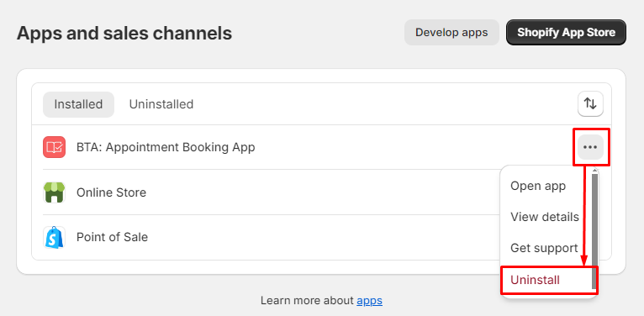Switch to the Uninstalled tab
Viewport: 644px width, 316px height.
[161, 104]
